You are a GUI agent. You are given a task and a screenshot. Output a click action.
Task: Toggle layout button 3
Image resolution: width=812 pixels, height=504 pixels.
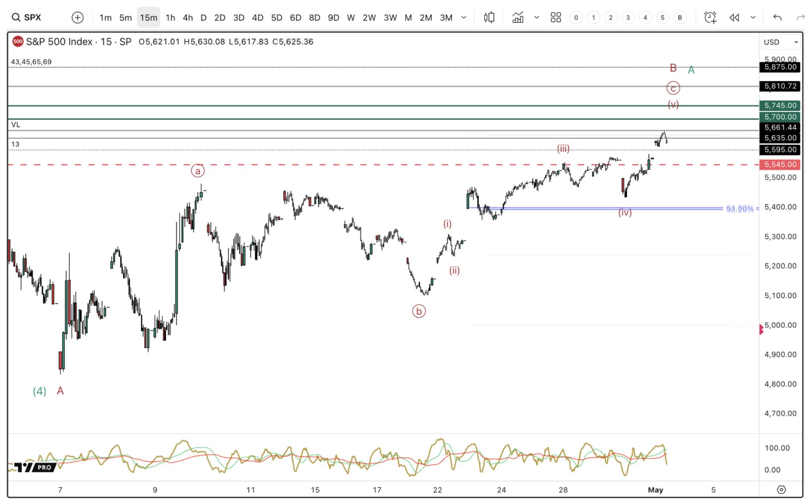coord(628,17)
